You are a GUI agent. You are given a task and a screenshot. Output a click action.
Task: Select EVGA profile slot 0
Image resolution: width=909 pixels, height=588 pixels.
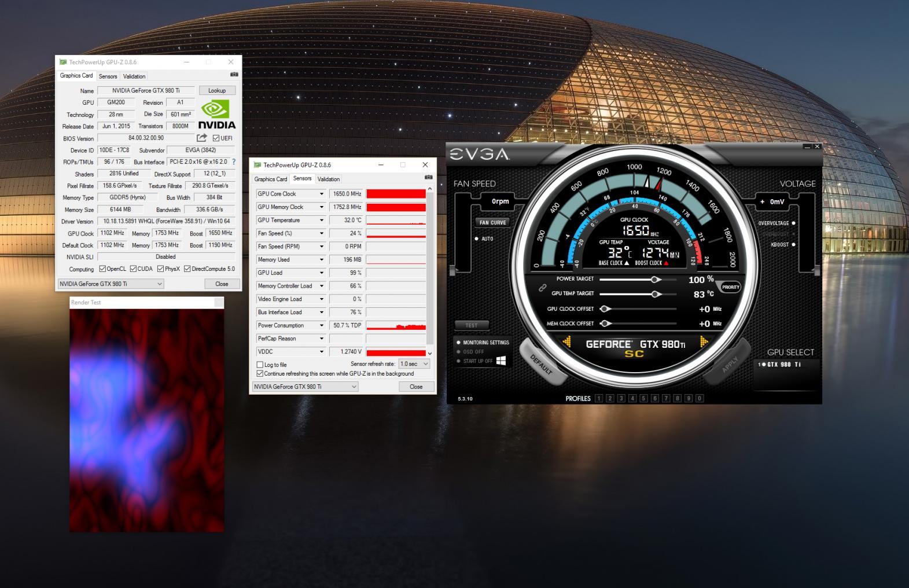(700, 398)
